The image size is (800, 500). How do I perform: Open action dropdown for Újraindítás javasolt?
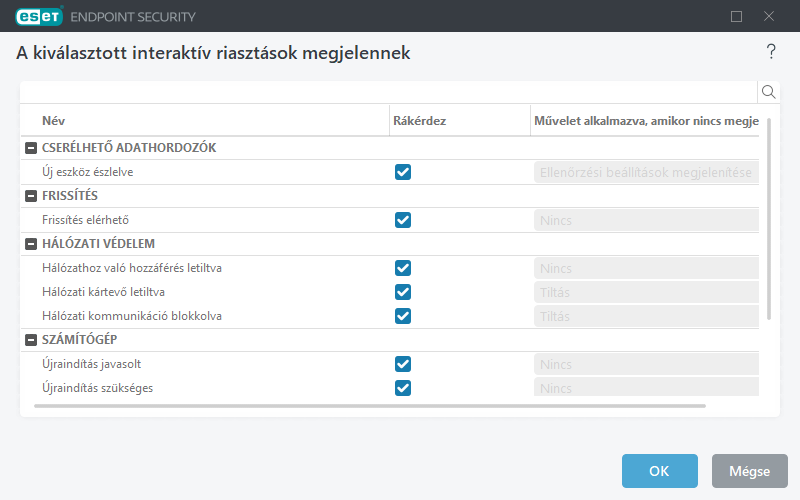coord(646,364)
